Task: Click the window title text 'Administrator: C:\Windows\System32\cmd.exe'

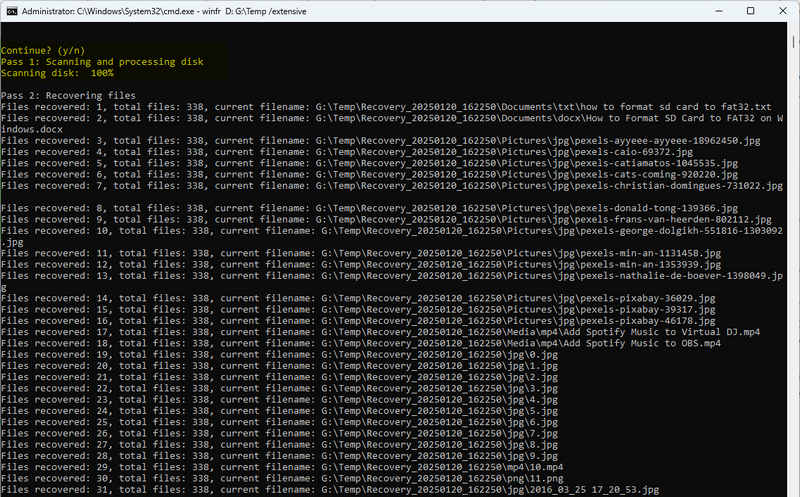Action: pyautogui.click(x=108, y=11)
